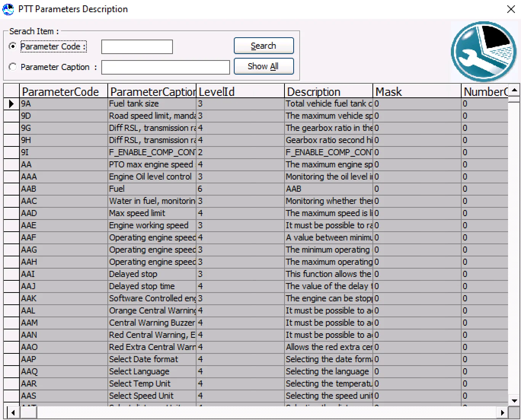Select the Parameter Caption radio button
521x420 pixels.
coord(13,67)
